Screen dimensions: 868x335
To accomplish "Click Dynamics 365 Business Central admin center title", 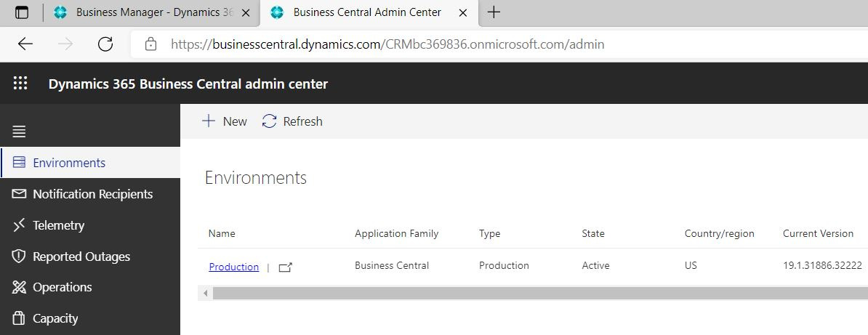I will click(188, 84).
